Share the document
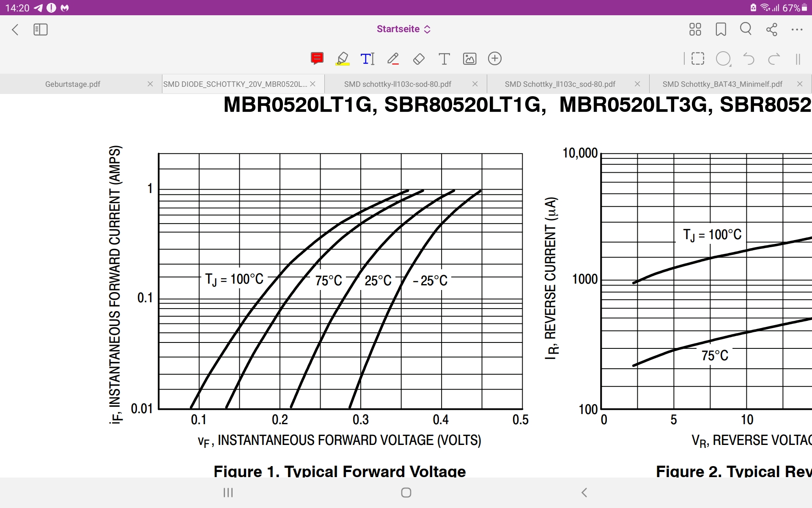The height and width of the screenshot is (508, 812). click(772, 29)
